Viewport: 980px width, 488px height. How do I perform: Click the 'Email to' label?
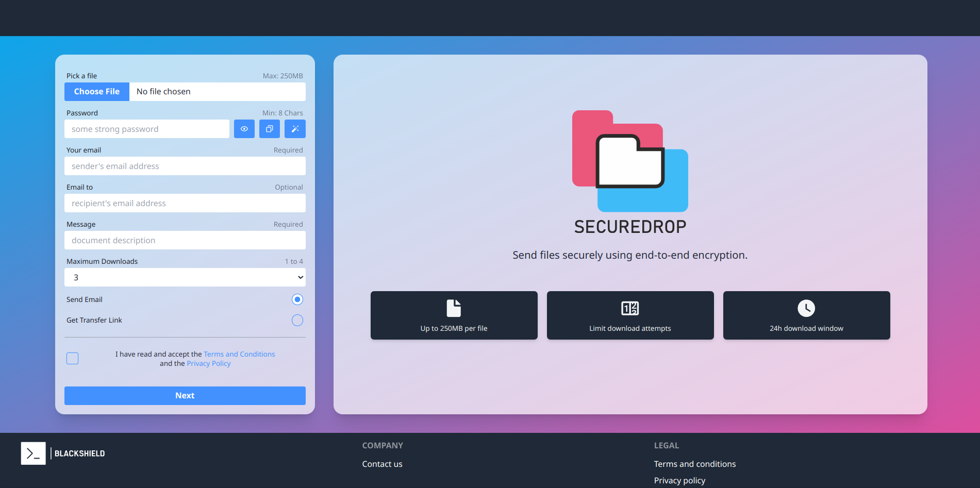coord(80,187)
